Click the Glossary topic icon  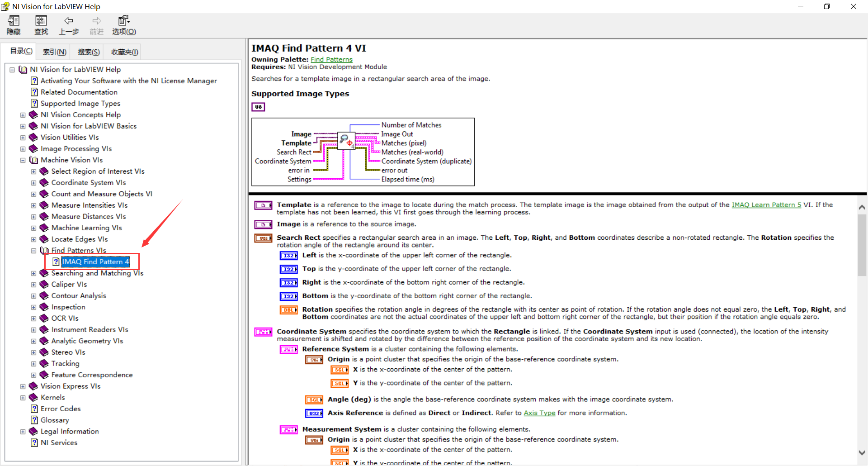tap(34, 420)
